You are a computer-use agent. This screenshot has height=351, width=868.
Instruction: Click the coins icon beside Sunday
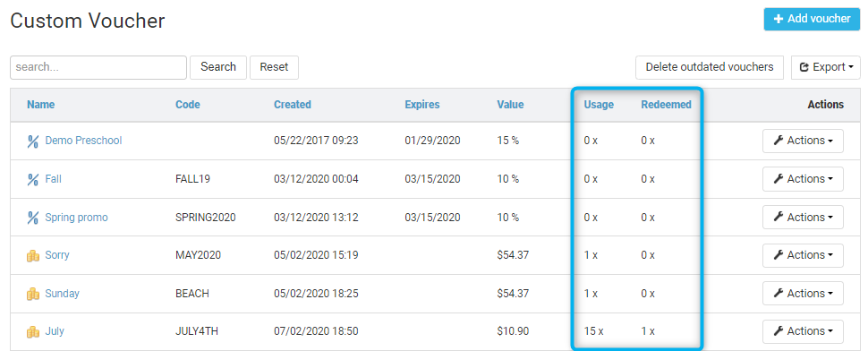click(33, 294)
